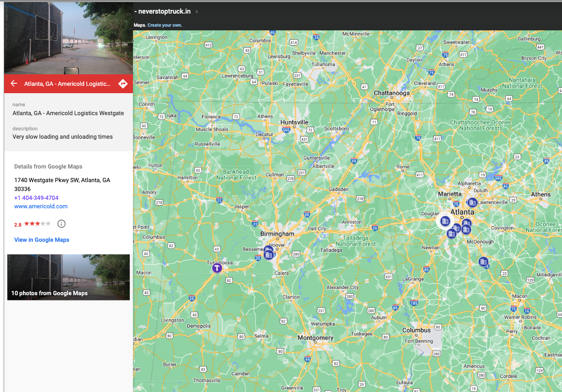Open the www.americold.com website link
The width and height of the screenshot is (562, 392).
[41, 206]
